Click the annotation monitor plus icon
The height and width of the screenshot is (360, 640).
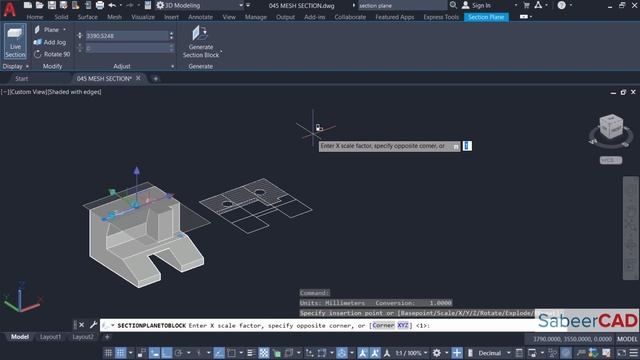point(457,353)
